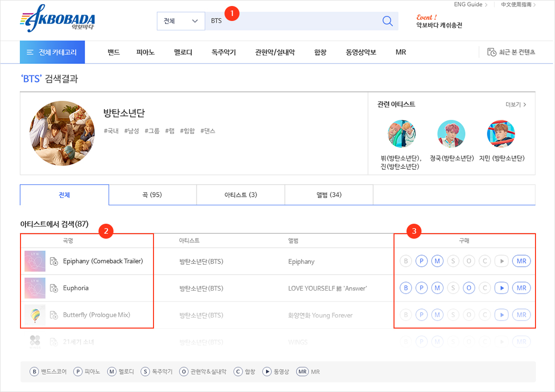Viewport: 555px width, 392px height.
Task: Click the video play icon for Euphoria
Action: pos(501,288)
